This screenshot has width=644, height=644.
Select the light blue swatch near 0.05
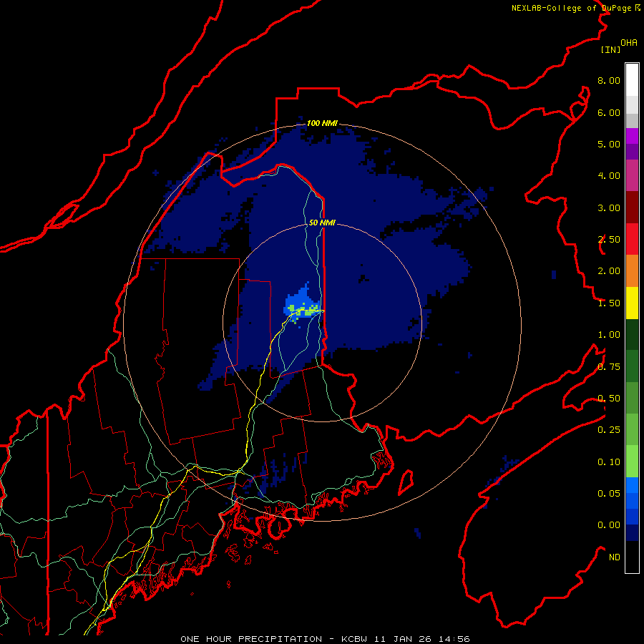click(x=632, y=485)
